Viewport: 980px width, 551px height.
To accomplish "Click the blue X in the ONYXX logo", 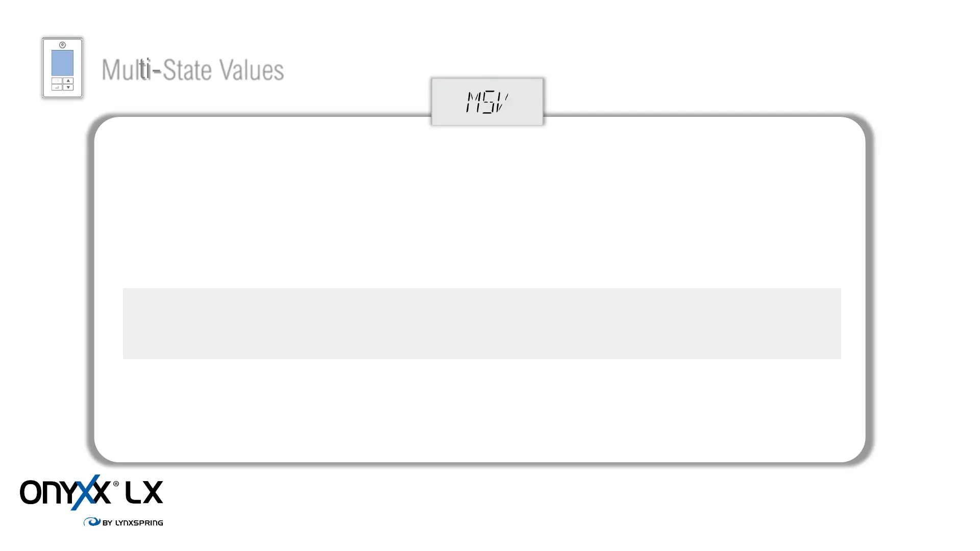I will coord(84,492).
